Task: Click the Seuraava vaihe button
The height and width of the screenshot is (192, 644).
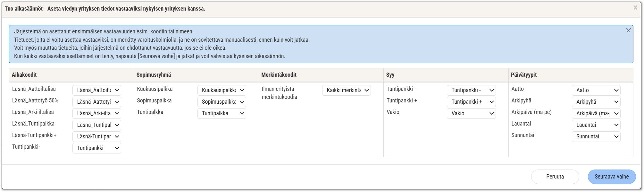Action: tap(611, 177)
